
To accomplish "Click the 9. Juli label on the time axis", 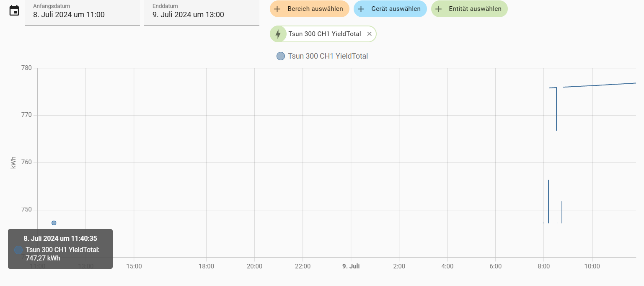I will point(351,266).
